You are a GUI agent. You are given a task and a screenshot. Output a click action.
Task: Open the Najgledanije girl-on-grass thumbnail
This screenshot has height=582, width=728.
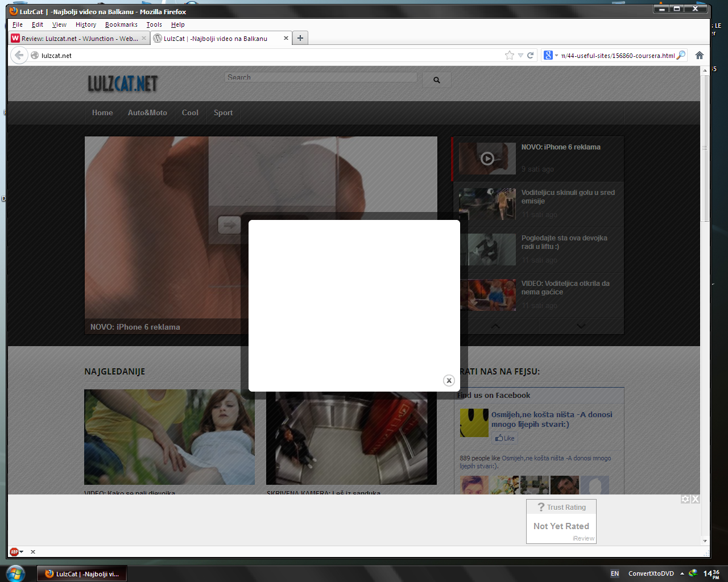pos(169,437)
